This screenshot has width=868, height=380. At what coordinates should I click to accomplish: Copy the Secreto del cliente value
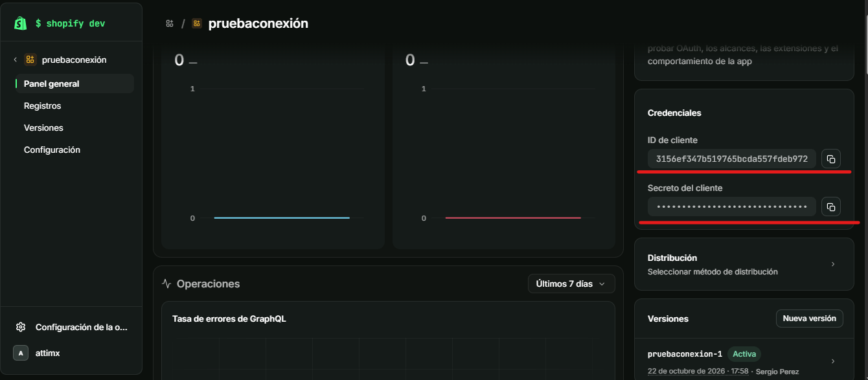(831, 207)
